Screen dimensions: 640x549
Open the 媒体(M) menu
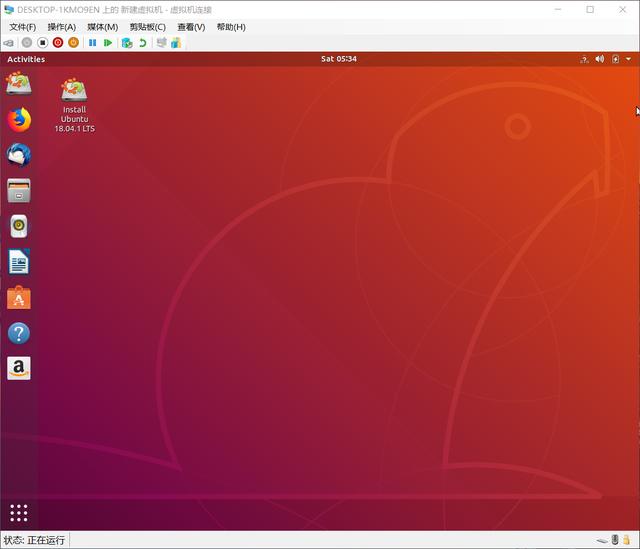(x=102, y=27)
